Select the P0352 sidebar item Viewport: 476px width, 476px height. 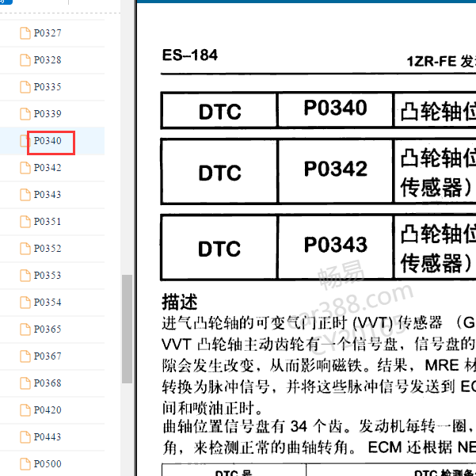48,249
